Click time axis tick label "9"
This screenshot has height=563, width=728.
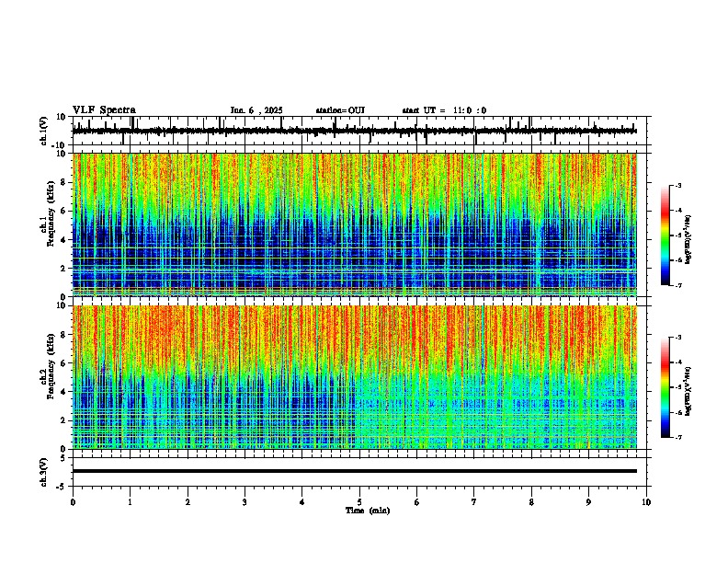point(588,502)
